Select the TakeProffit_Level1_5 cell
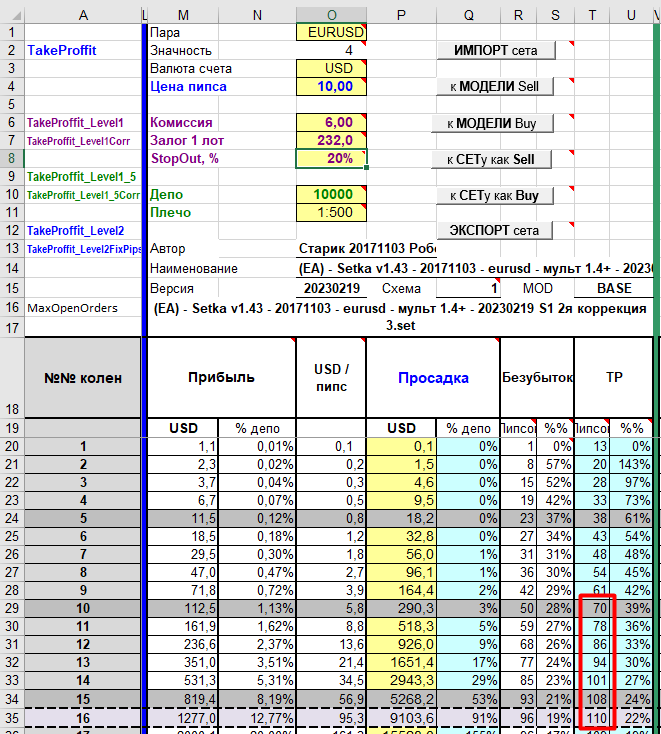Viewport: 661px width, 734px height. click(x=83, y=176)
